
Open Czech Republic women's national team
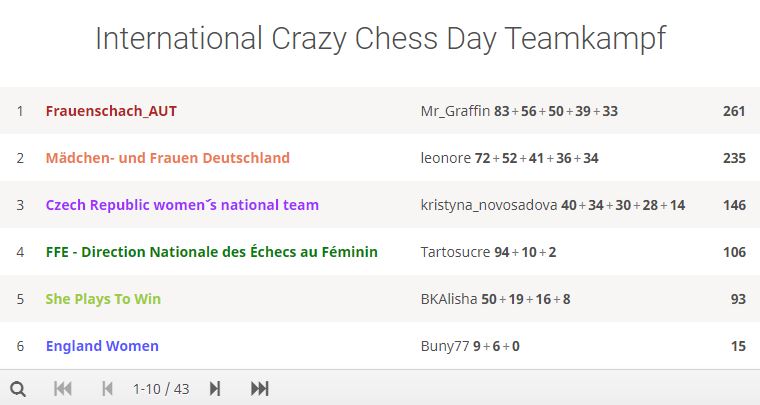point(182,205)
